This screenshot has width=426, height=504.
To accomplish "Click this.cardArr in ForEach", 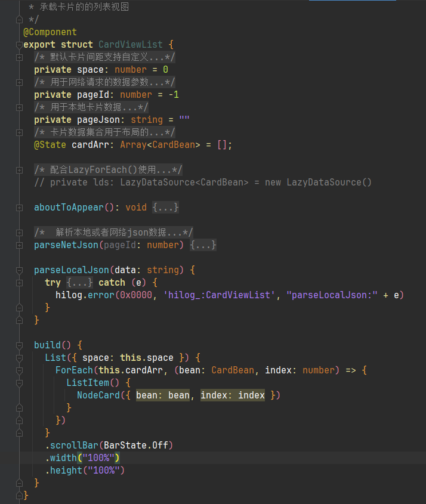I will pyautogui.click(x=131, y=370).
